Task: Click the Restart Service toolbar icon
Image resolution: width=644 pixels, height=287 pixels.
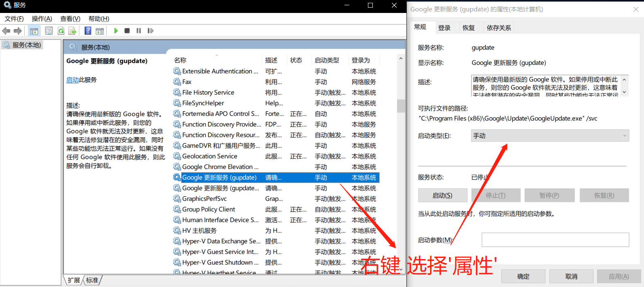Action: click(x=151, y=31)
